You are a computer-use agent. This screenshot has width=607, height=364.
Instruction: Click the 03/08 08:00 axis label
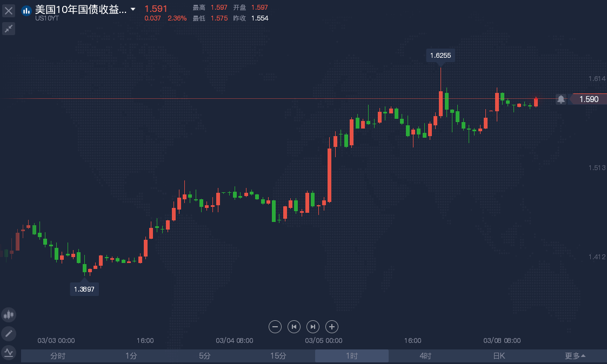pyautogui.click(x=502, y=340)
